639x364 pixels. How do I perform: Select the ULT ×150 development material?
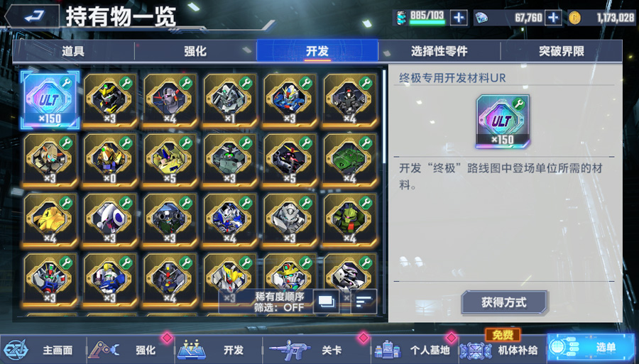coord(50,99)
